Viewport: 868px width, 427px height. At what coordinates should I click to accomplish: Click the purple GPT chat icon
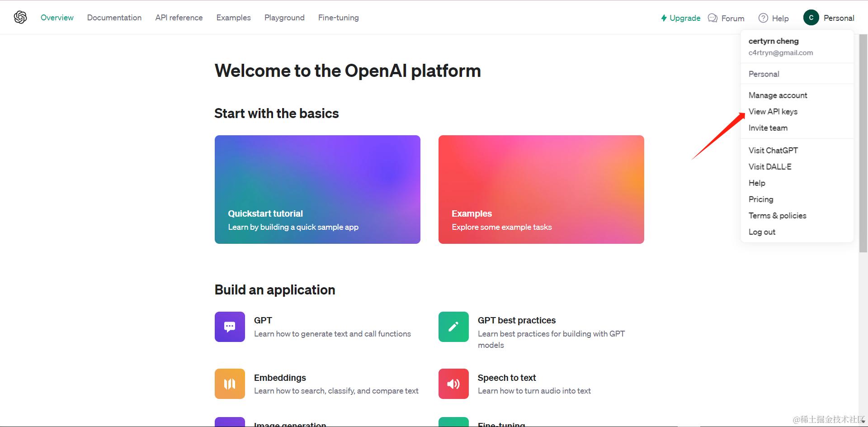coord(230,327)
